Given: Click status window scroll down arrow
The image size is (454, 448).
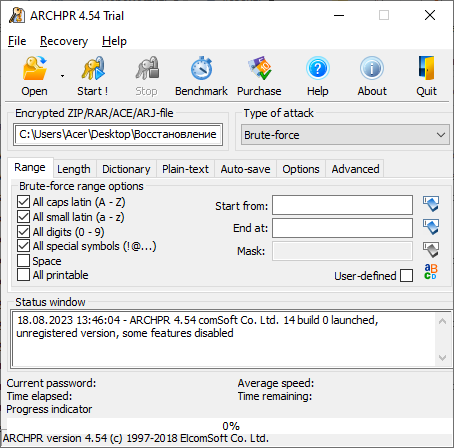Looking at the screenshot, I should (x=442, y=358).
